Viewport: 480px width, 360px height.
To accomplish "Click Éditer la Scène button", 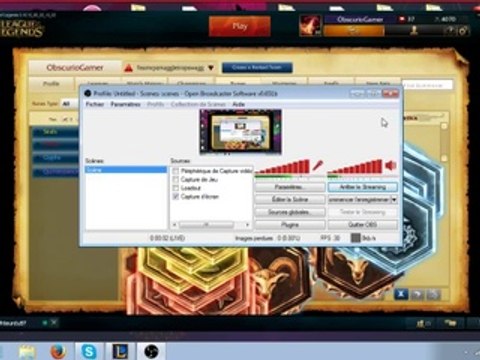I will click(290, 200).
